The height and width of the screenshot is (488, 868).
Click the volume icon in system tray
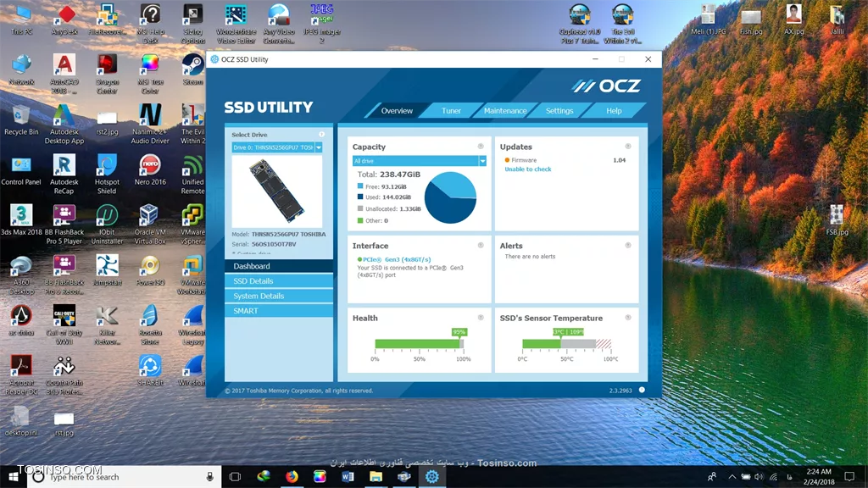pos(759,476)
